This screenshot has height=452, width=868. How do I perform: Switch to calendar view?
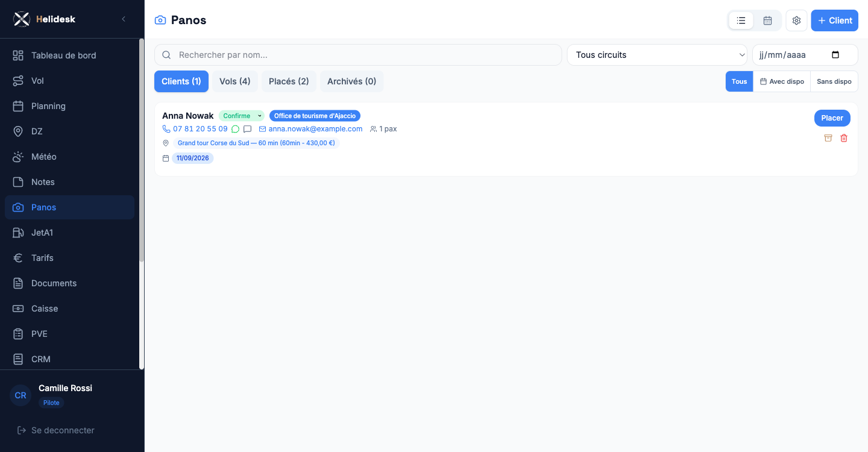767,20
